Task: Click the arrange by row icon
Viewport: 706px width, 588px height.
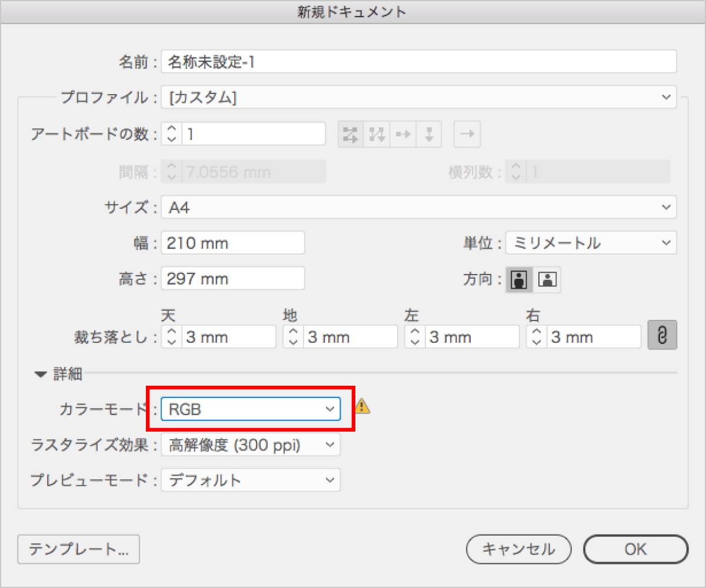Action: [x=403, y=135]
